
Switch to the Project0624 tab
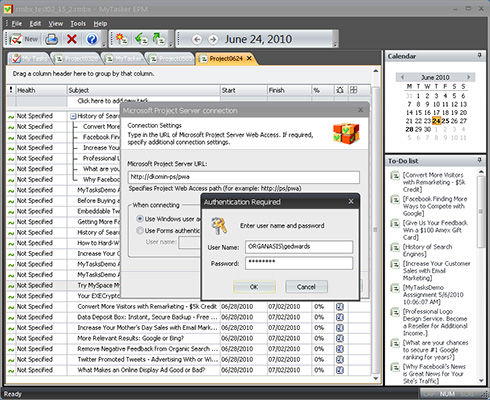[x=226, y=59]
